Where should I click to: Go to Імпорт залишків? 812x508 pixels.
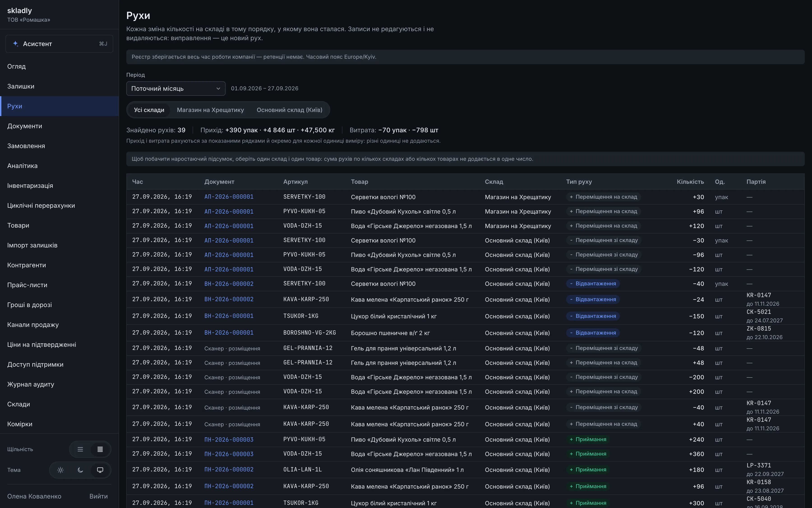[x=59, y=245]
